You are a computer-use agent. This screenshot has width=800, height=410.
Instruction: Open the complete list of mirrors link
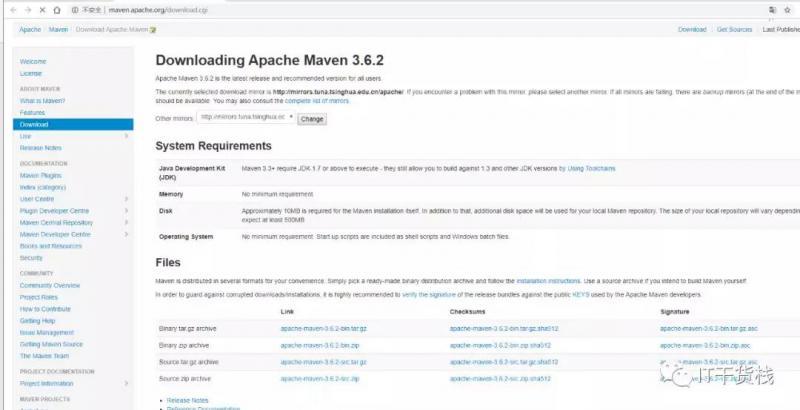tap(317, 101)
